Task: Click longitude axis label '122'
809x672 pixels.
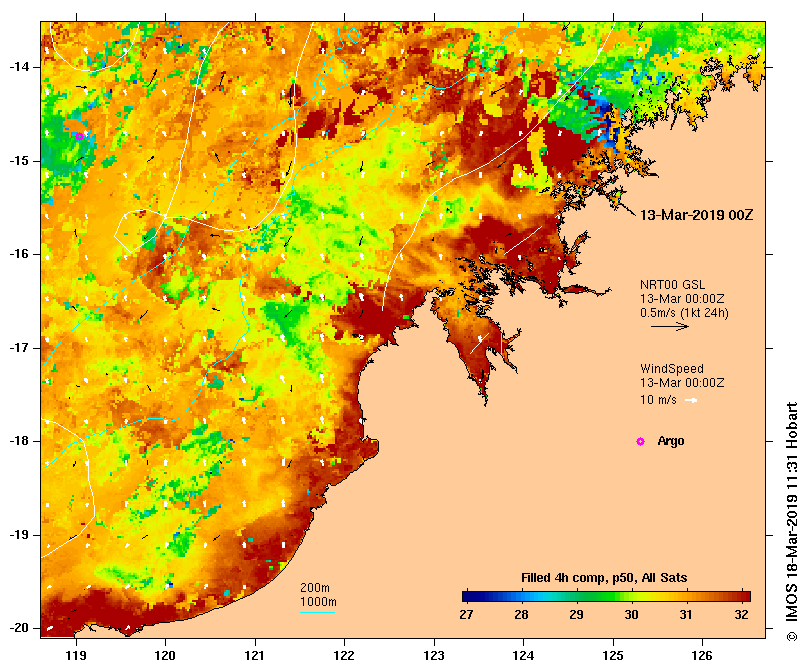Action: (x=344, y=655)
